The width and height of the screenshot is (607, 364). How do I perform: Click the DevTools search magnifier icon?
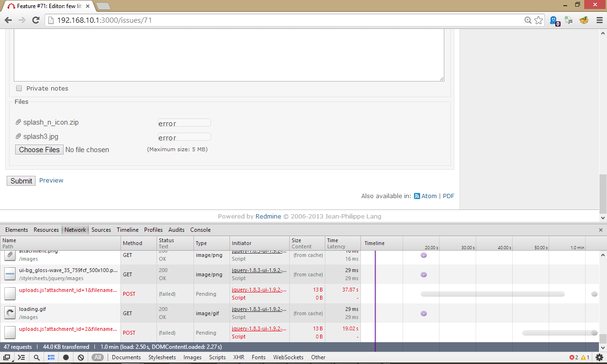point(37,357)
